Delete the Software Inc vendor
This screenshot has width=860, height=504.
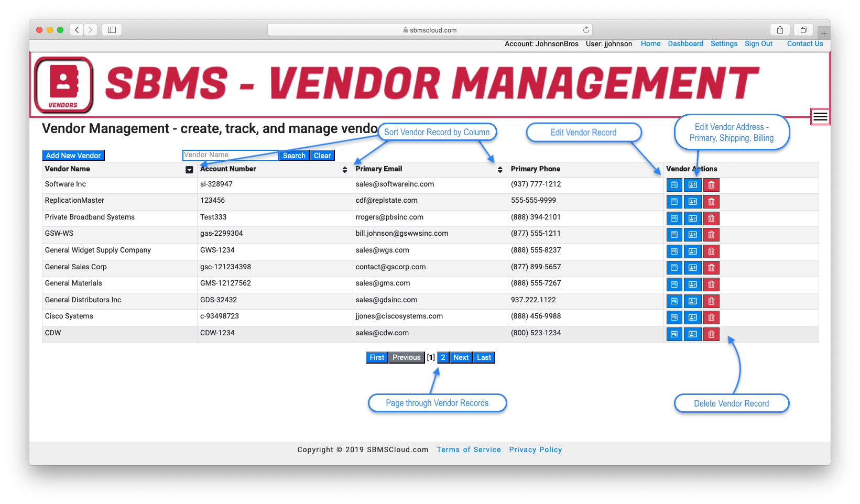[711, 185]
